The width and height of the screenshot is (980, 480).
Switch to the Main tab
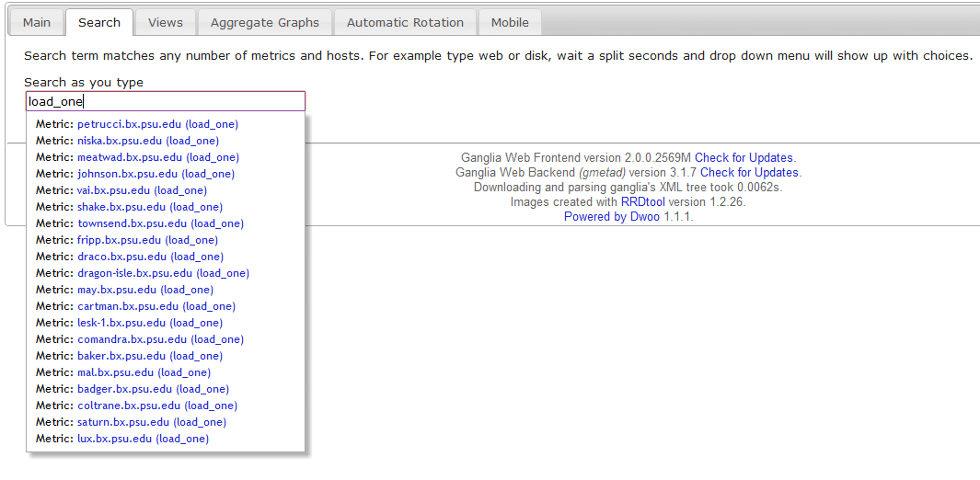(x=37, y=23)
